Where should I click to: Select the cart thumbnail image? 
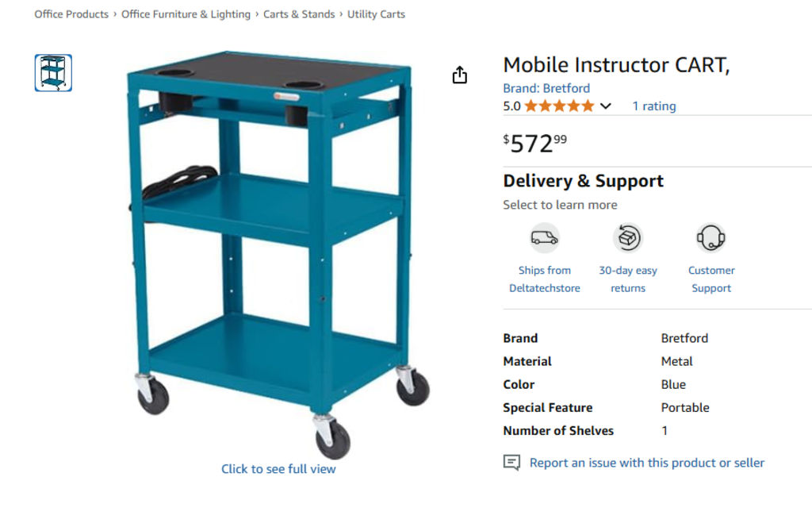coord(53,73)
